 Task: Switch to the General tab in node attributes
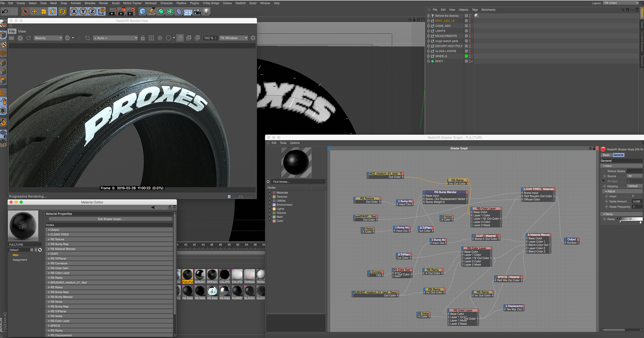pos(618,155)
